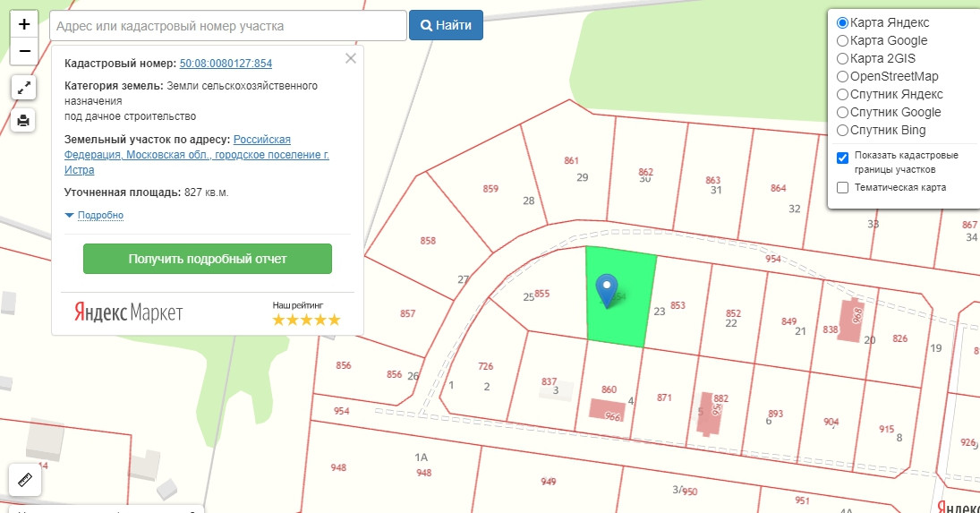
Task: Click the blue map pin marker
Action: (x=608, y=290)
